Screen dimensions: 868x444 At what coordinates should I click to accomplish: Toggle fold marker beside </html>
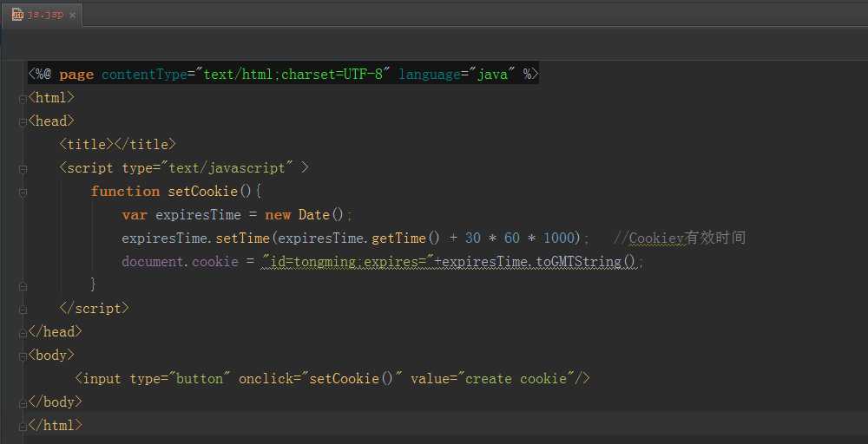23,427
